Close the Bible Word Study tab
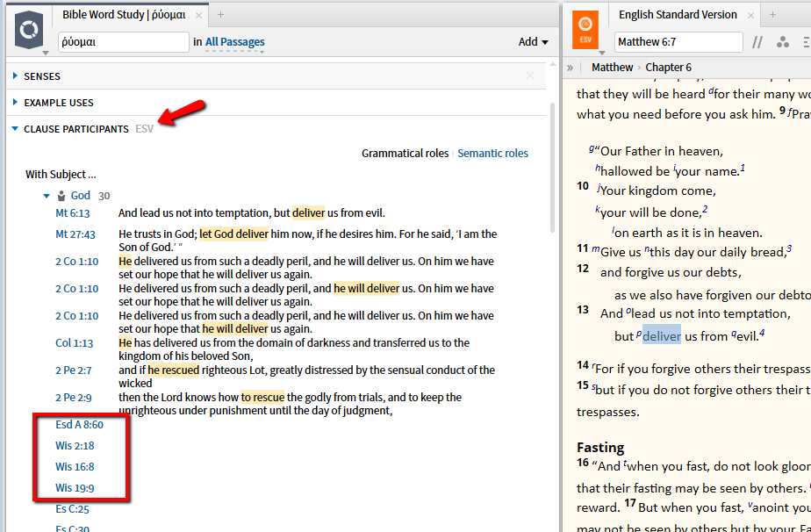The width and height of the screenshot is (811, 532). tap(198, 15)
